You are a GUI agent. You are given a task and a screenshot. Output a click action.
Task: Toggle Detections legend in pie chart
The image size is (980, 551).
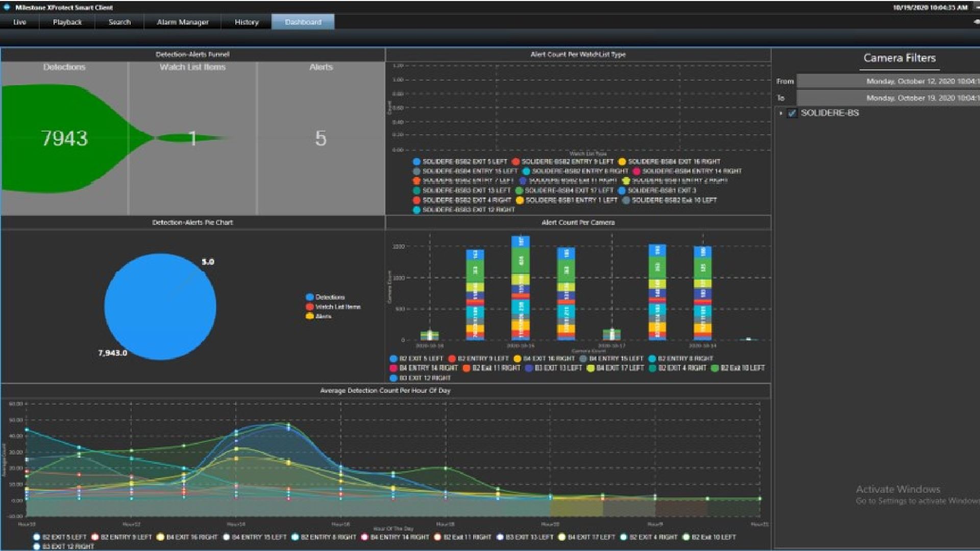325,297
